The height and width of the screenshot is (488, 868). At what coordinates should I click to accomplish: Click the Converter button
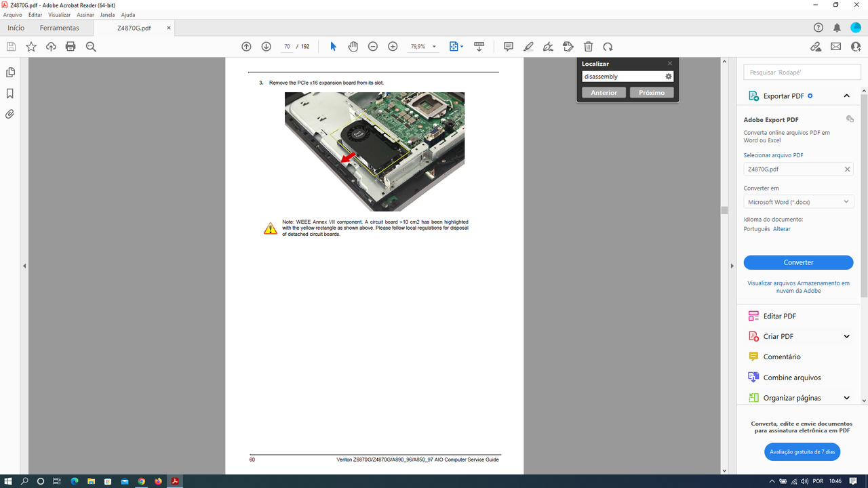tap(798, 262)
